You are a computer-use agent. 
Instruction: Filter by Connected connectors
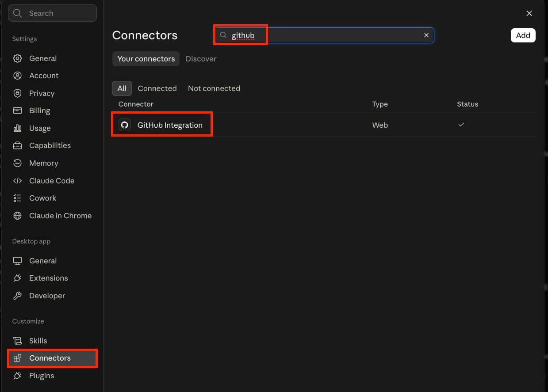coord(157,88)
